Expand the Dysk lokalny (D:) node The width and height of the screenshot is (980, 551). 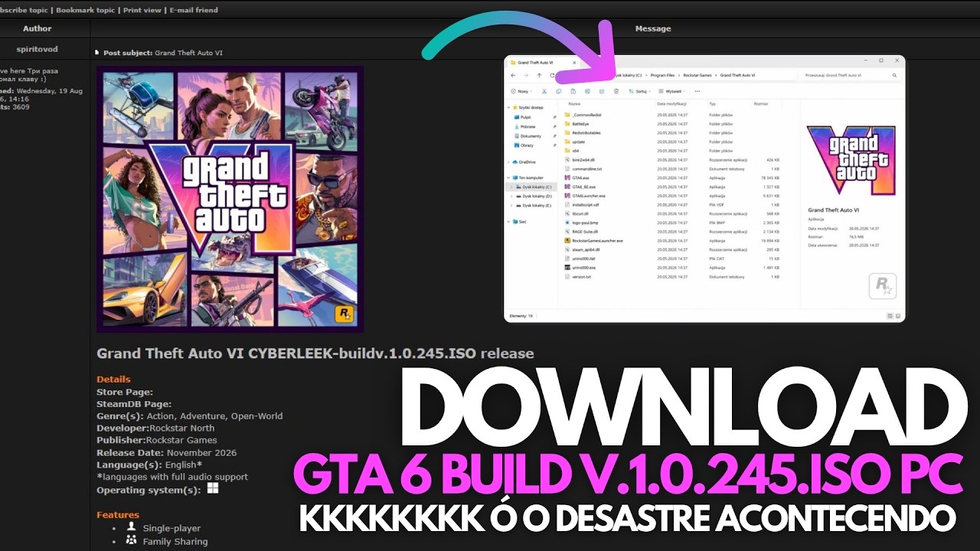click(512, 196)
